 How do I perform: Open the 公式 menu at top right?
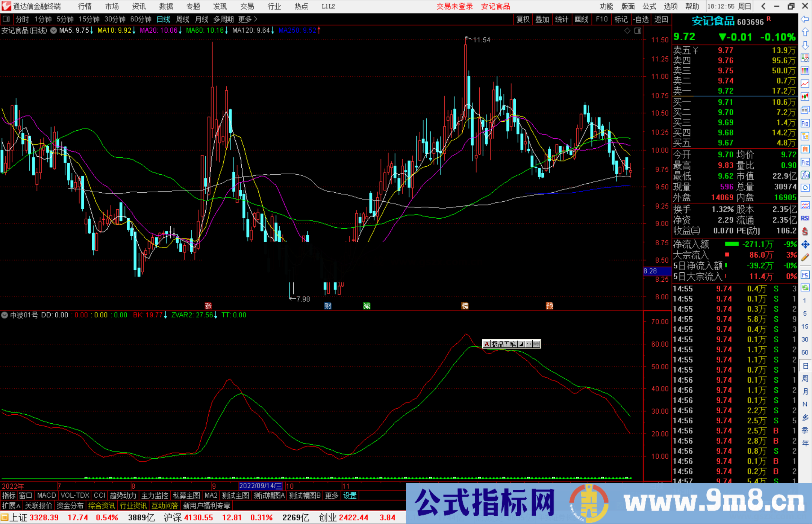[649, 6]
